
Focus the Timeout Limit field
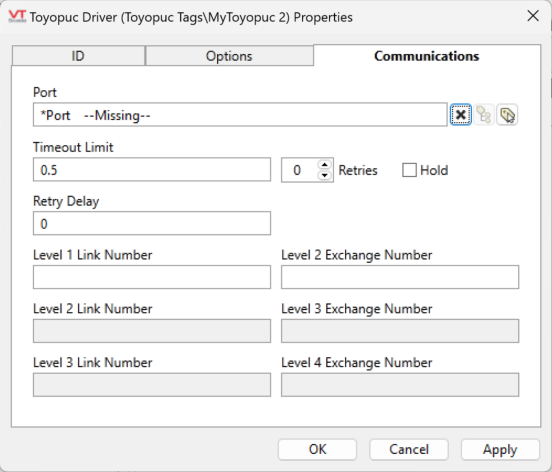pyautogui.click(x=152, y=170)
